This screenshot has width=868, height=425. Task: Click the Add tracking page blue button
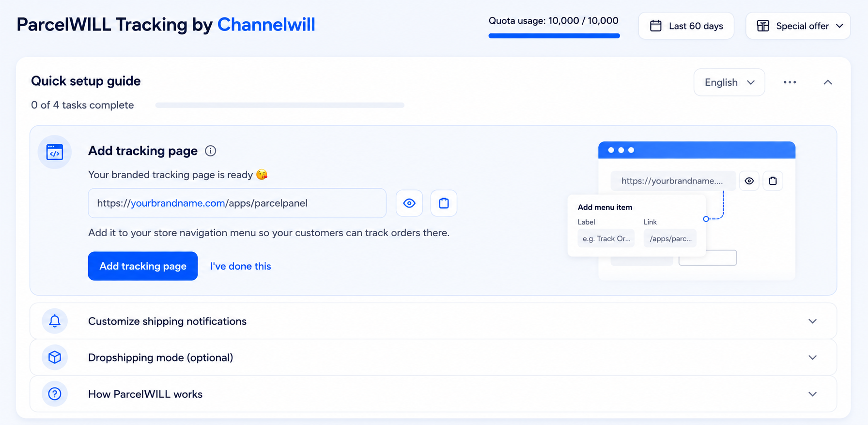pyautogui.click(x=143, y=266)
